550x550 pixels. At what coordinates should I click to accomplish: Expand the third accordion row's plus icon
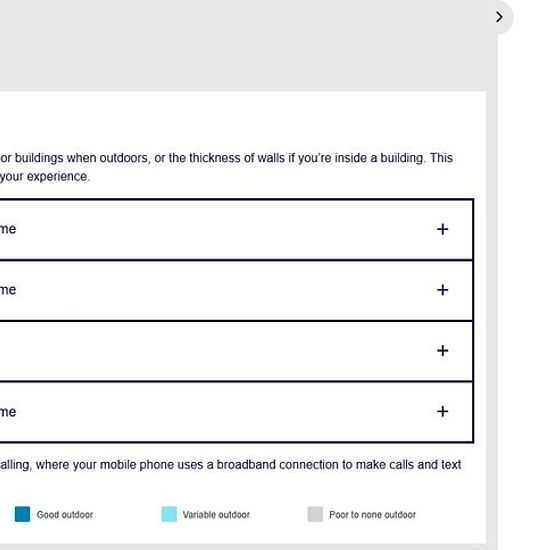(x=442, y=350)
